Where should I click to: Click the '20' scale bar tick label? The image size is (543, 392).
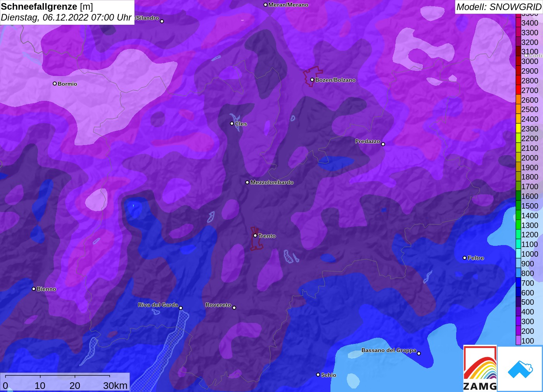point(75,385)
